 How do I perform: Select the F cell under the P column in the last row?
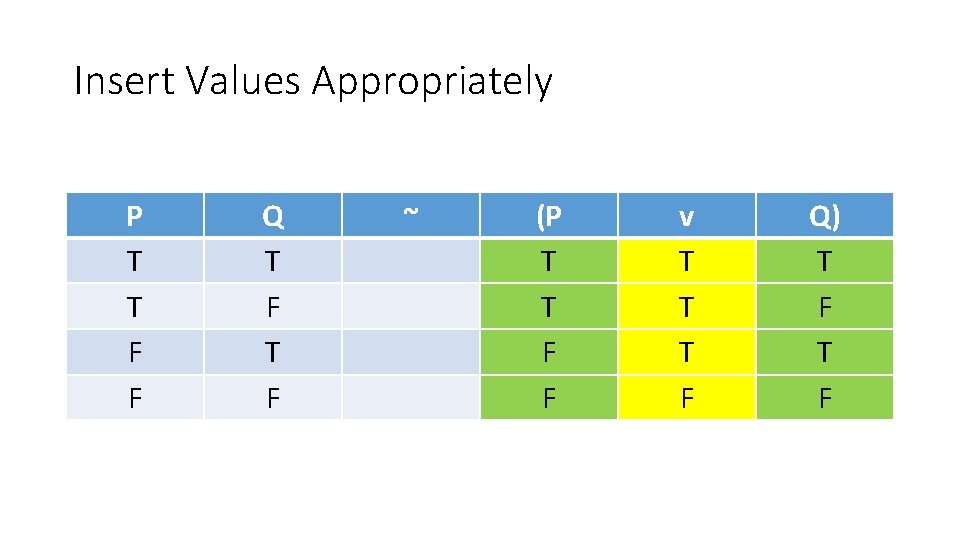pyautogui.click(x=135, y=398)
